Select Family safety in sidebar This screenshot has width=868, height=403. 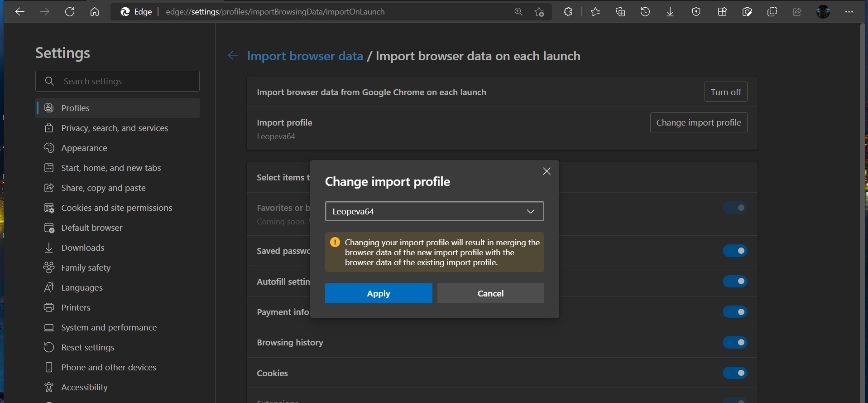click(118, 267)
